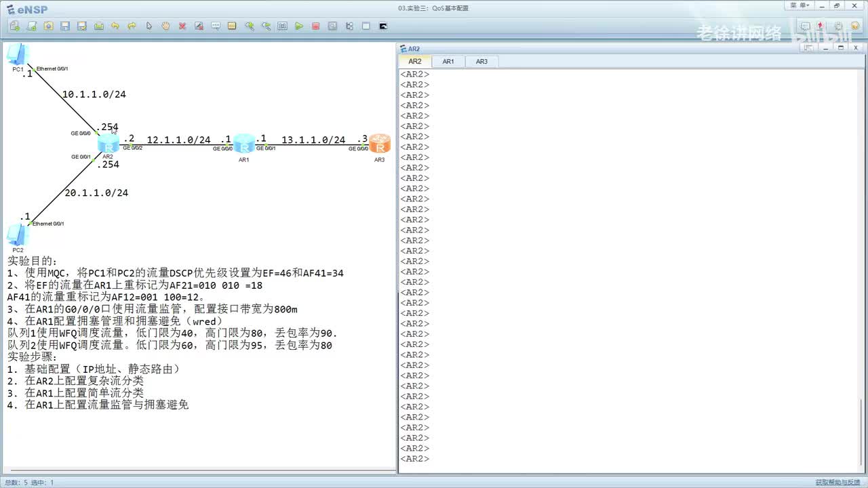Click the Save As toolbar icon

tap(82, 26)
